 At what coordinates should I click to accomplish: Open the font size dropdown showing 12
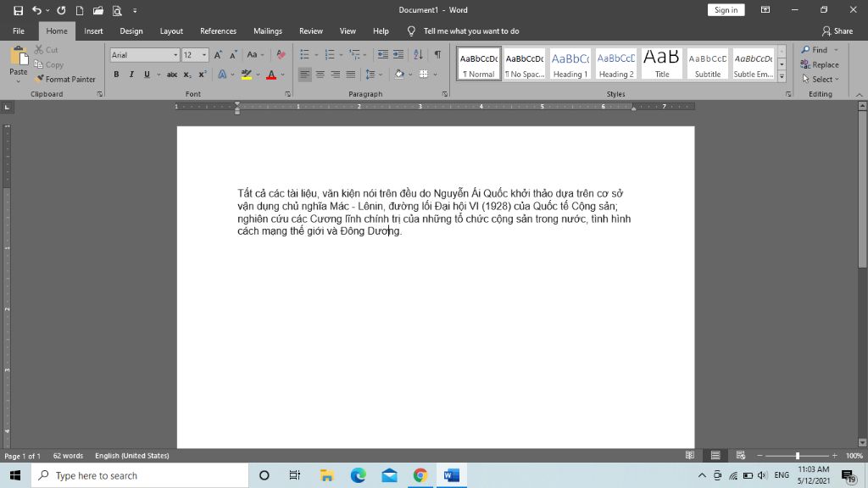[203, 55]
